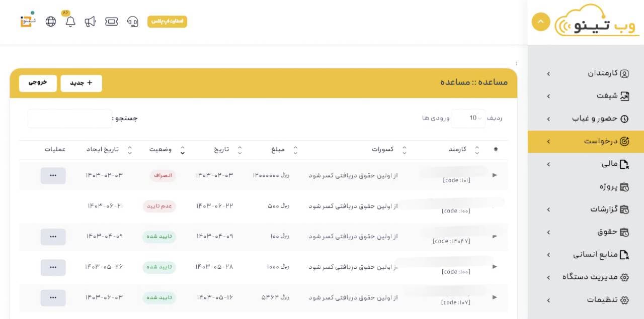This screenshot has width=644, height=319.
Task: Expand the حضور و غیاب sidebar menu
Action: (586, 119)
